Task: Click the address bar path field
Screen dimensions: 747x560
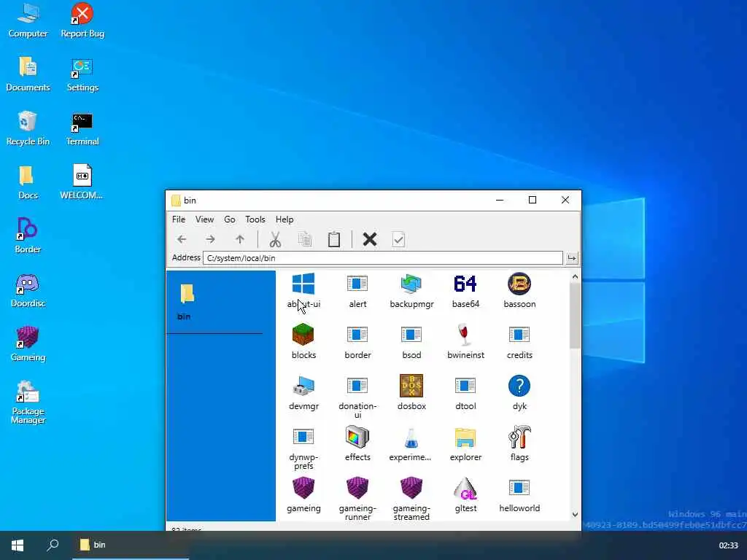Action: 382,258
